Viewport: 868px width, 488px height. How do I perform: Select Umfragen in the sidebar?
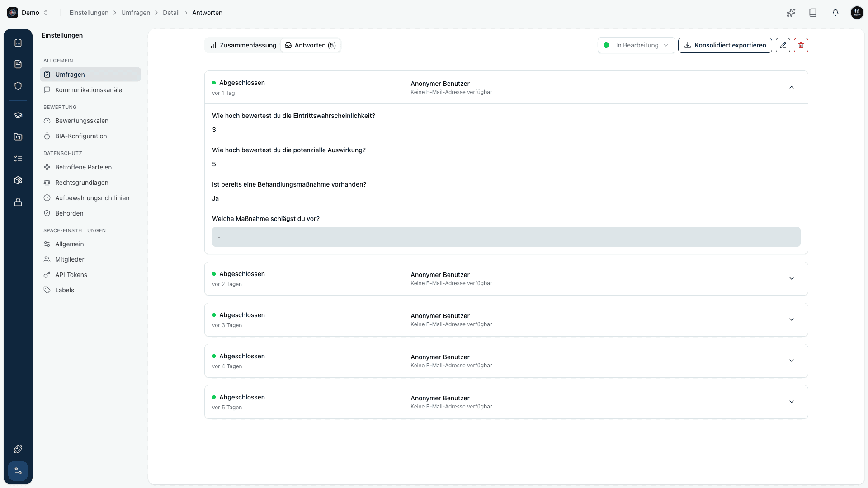(x=90, y=75)
